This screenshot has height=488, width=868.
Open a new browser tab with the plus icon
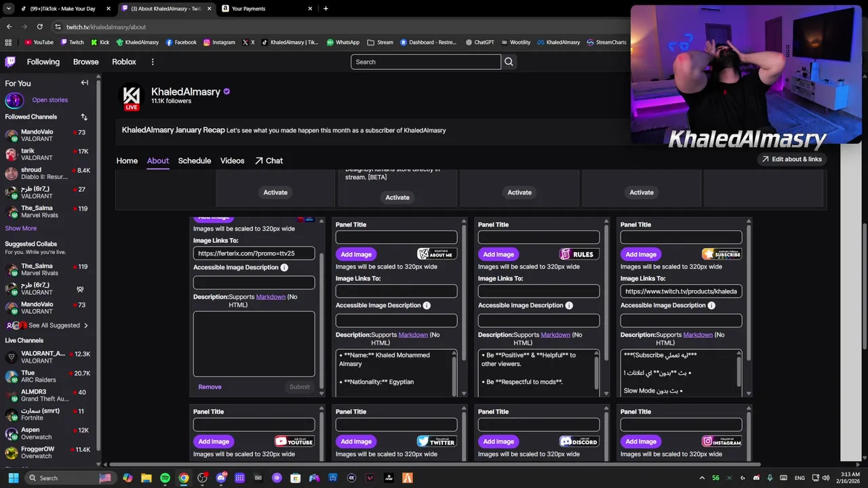(325, 9)
